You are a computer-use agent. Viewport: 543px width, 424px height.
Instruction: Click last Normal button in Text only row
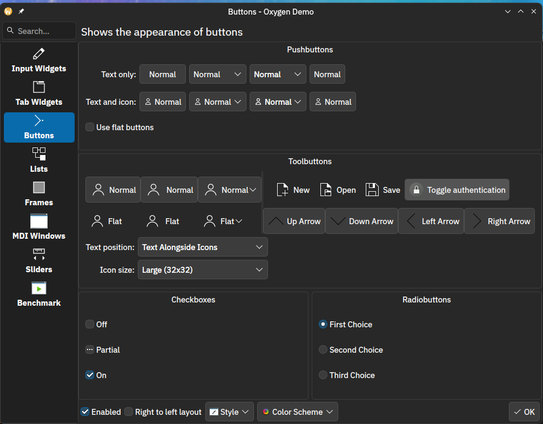(327, 74)
